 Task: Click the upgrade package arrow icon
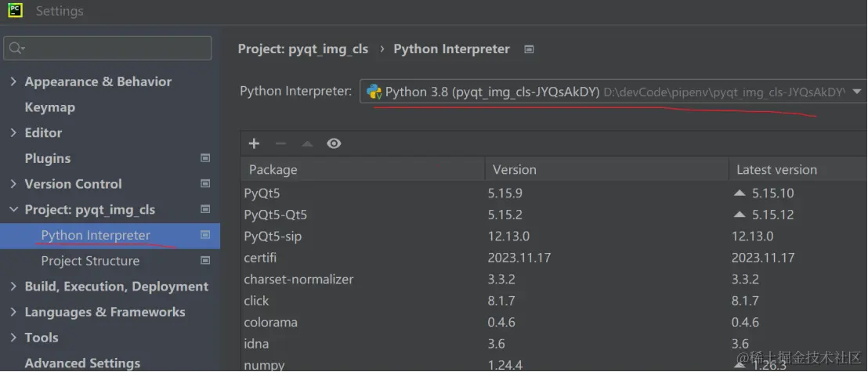(x=307, y=143)
